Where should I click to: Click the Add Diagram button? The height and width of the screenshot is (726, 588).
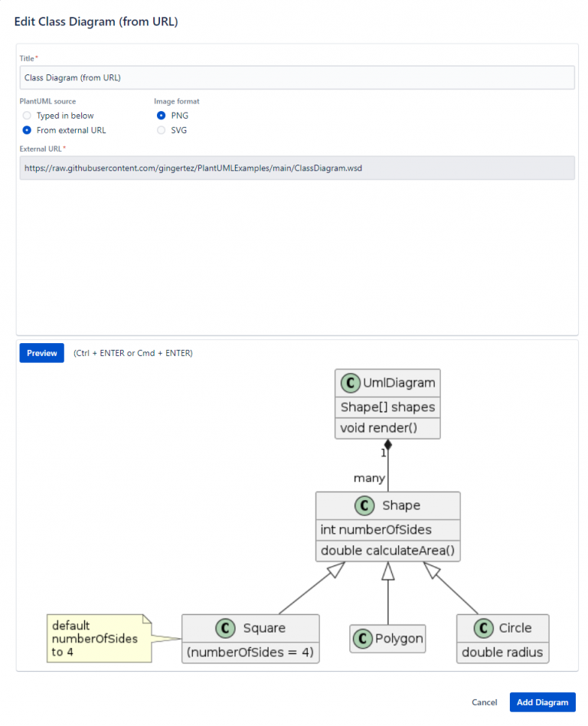point(542,702)
